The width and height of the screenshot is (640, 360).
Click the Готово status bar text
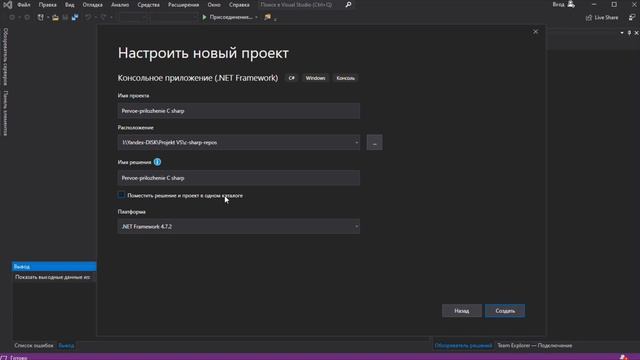[19, 358]
